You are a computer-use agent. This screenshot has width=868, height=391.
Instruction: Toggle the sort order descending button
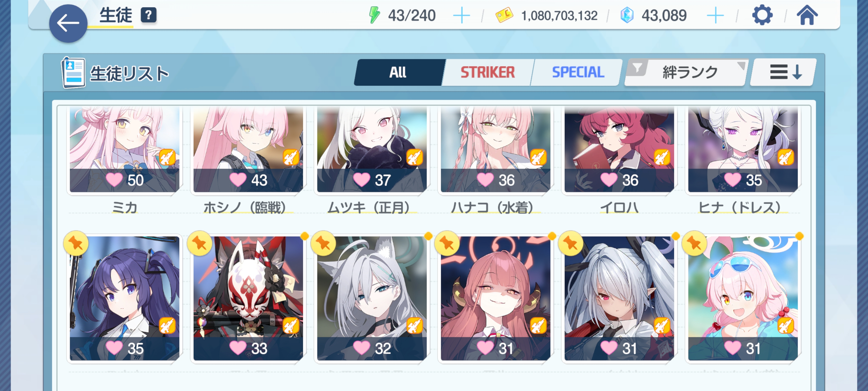[784, 72]
